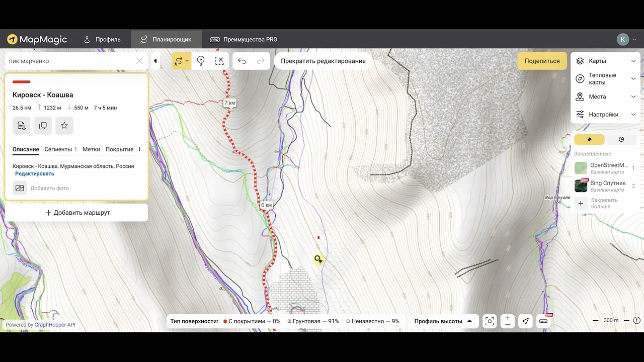Select the place marker pin tool

tap(201, 61)
